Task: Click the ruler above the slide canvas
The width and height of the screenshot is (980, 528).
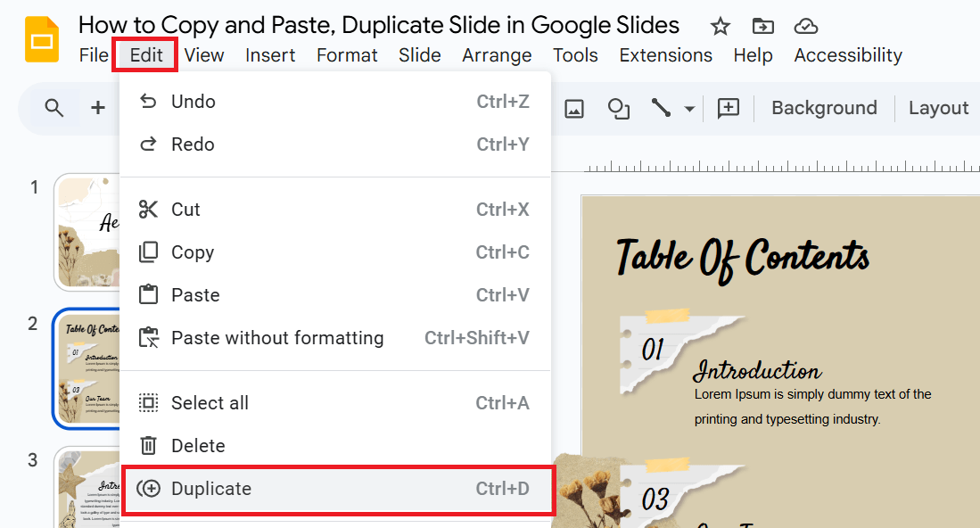Action: coord(785,165)
